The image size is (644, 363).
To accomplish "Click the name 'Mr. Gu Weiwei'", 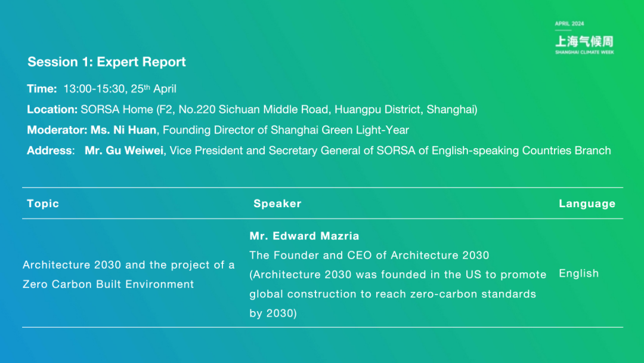I will [123, 150].
